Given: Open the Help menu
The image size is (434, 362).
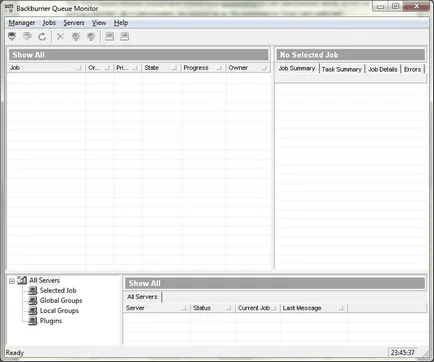Looking at the screenshot, I should point(121,23).
